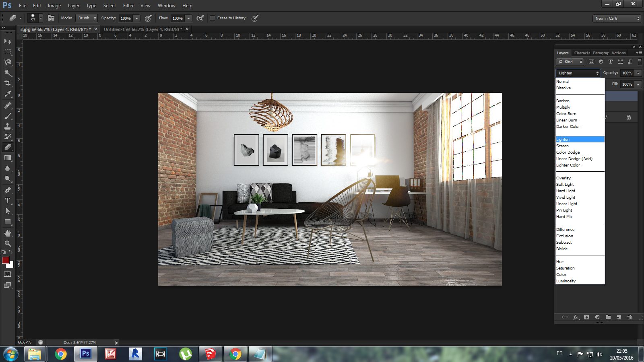This screenshot has width=644, height=362.
Task: Open the eraser Mode dropdown
Action: 87,18
